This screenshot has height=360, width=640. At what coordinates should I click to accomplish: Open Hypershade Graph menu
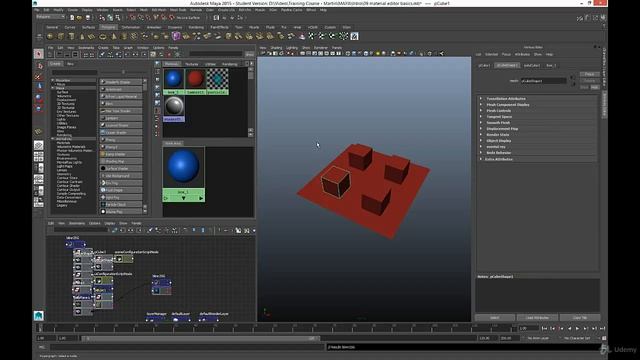128,48
